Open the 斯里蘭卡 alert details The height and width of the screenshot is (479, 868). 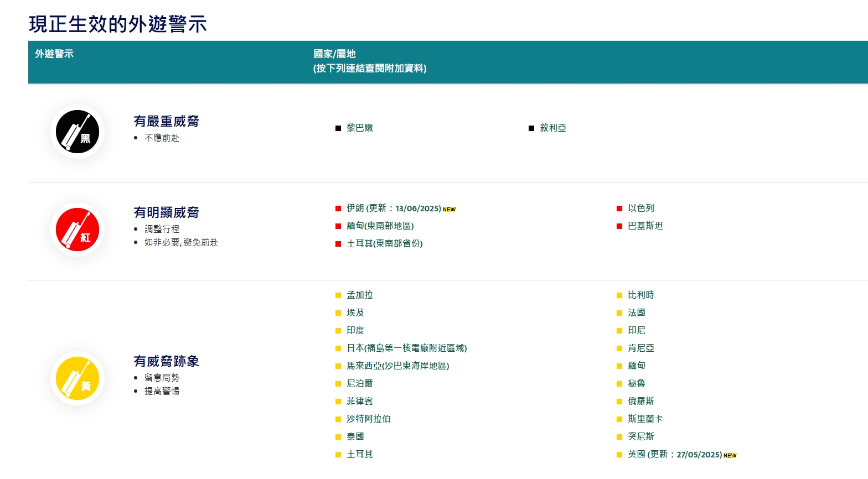pyautogui.click(x=645, y=419)
